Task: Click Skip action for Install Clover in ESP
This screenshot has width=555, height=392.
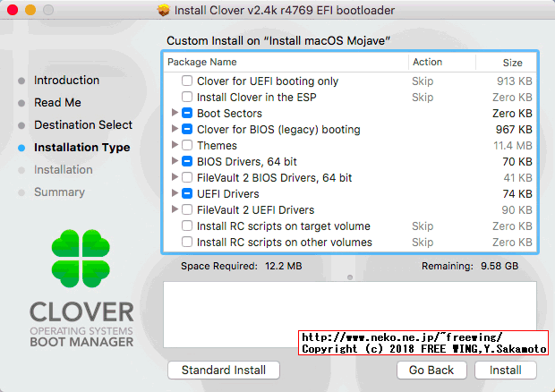Action: tap(423, 98)
